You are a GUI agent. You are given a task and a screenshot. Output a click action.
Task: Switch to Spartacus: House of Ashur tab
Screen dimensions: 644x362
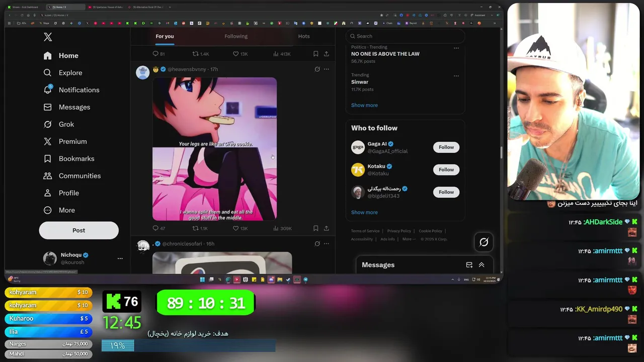105,7
